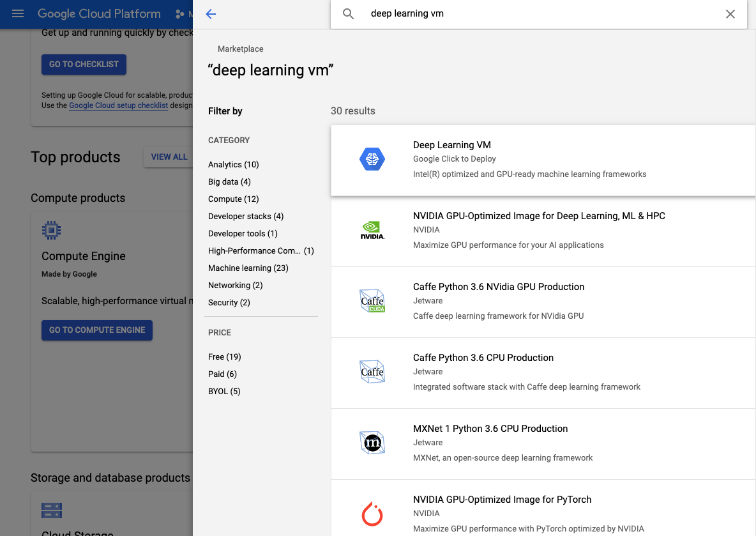Click the Google Cloud Platform logo text
This screenshot has width=756, height=536.
(x=100, y=14)
